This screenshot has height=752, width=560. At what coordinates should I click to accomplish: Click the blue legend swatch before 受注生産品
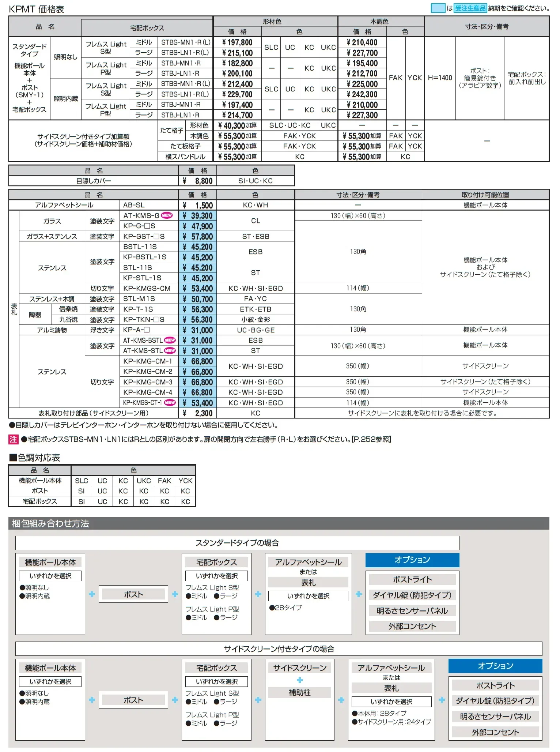click(438, 8)
